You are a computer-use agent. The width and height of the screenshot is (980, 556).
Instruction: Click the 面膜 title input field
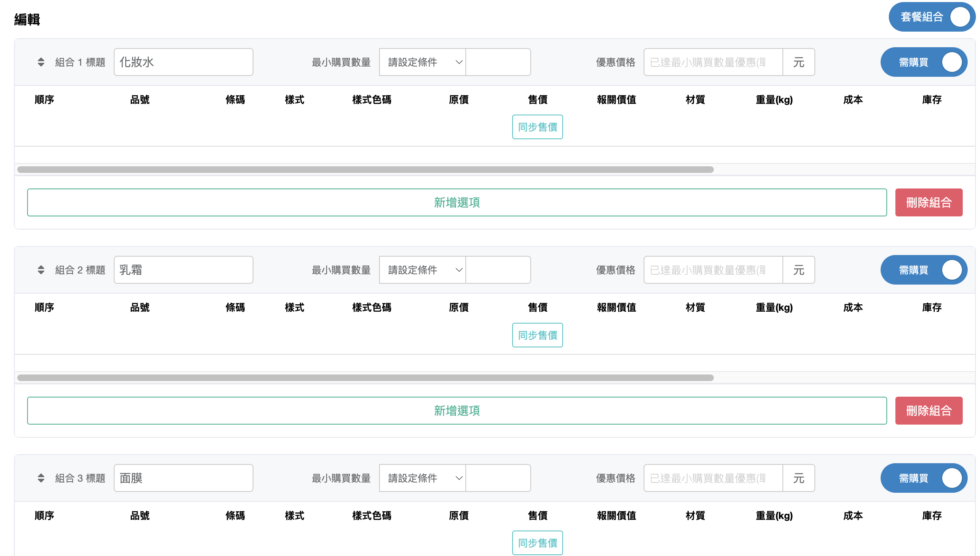[183, 478]
